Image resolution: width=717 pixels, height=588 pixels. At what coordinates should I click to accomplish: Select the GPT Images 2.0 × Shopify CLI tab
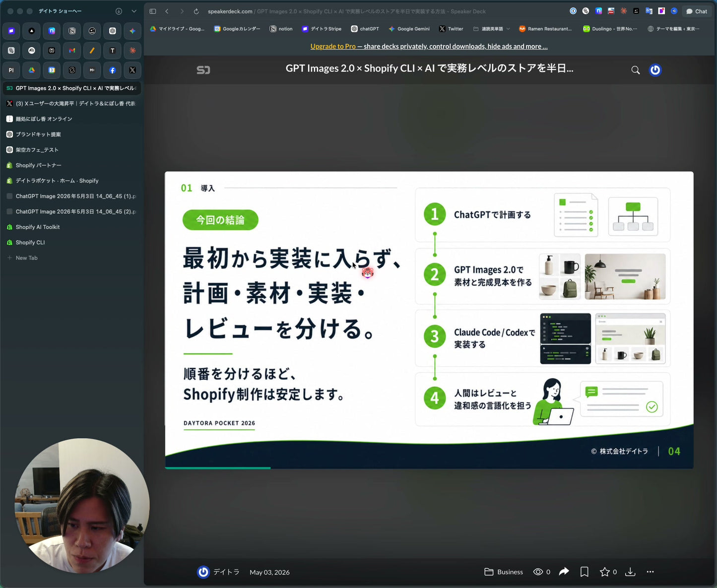[72, 88]
